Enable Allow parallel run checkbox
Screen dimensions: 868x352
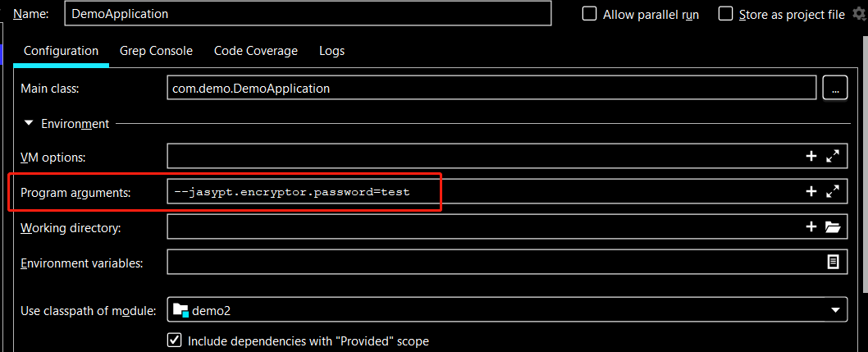(589, 14)
